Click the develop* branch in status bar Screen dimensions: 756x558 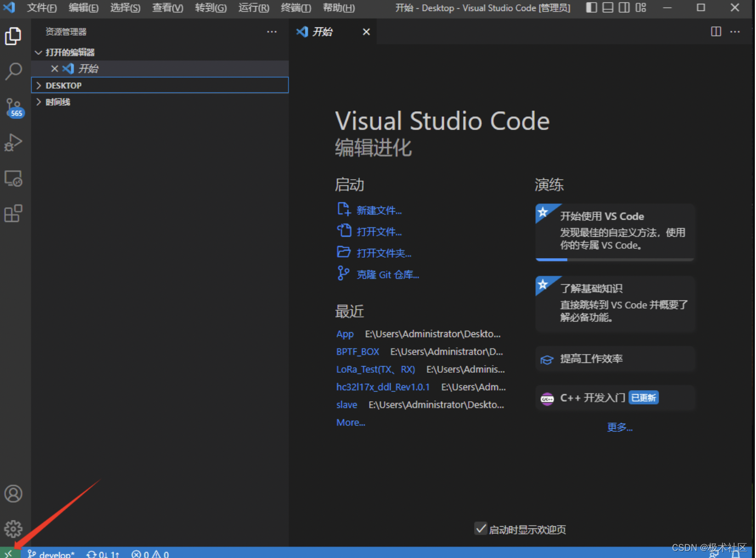[51, 554]
